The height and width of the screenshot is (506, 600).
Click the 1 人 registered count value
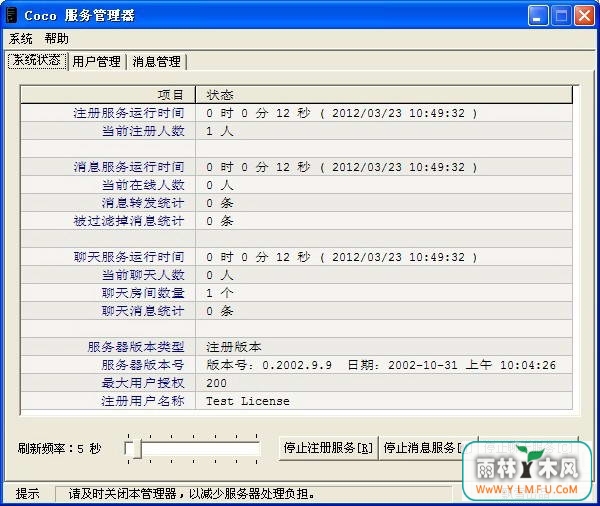[220, 131]
